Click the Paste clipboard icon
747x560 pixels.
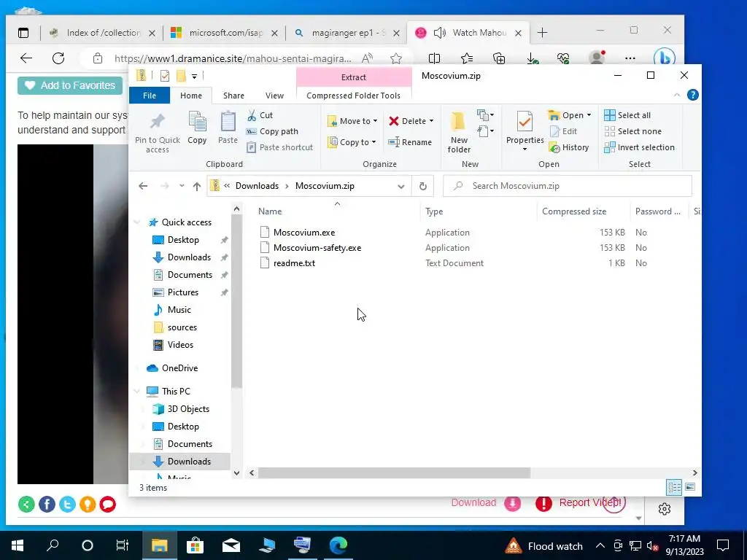click(228, 122)
